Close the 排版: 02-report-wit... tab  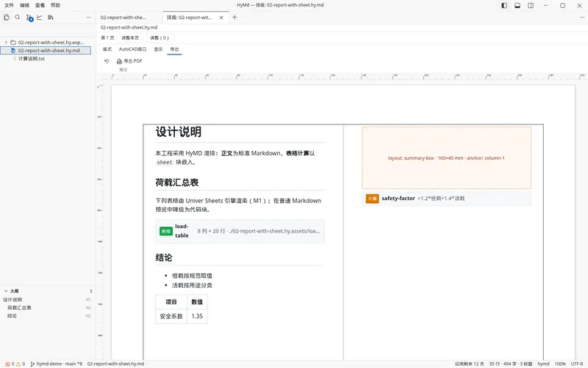tap(221, 17)
